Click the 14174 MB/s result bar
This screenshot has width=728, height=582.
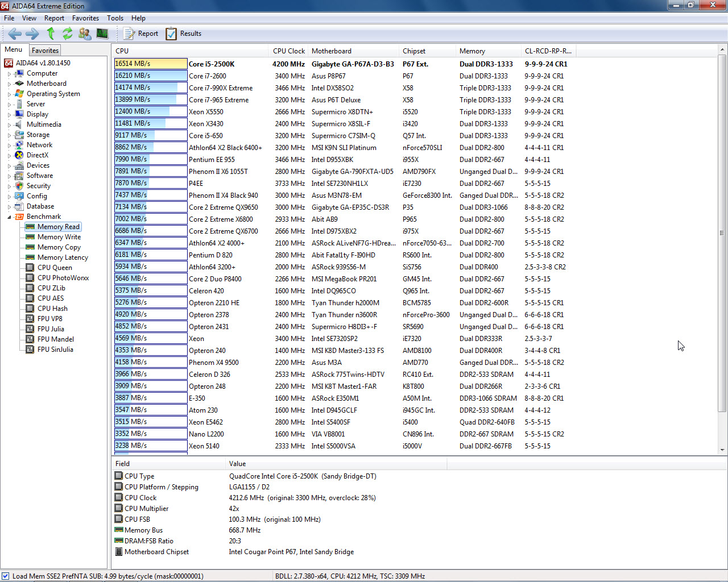151,88
